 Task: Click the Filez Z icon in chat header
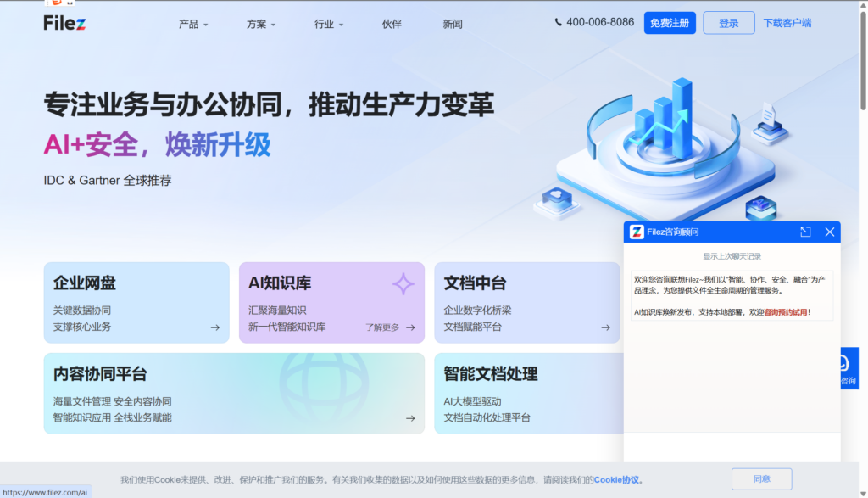(x=635, y=231)
